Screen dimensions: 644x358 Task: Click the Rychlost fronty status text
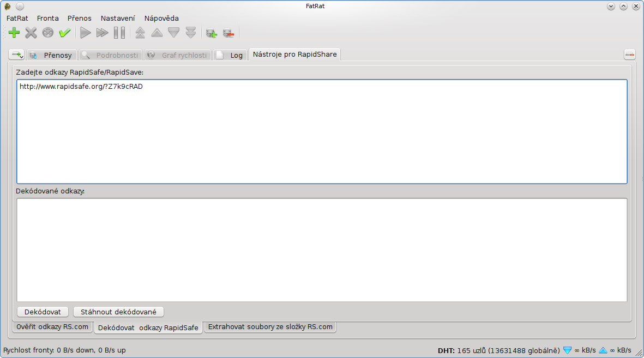pyautogui.click(x=64, y=350)
